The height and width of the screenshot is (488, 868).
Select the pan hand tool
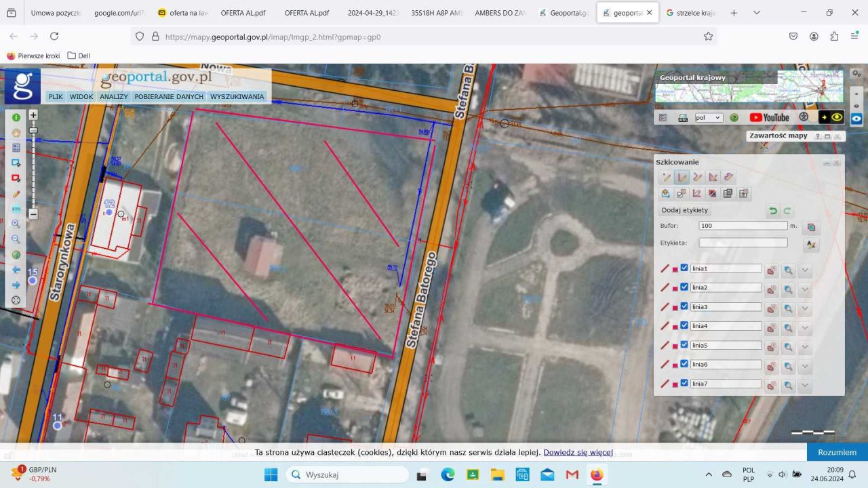pos(16,132)
